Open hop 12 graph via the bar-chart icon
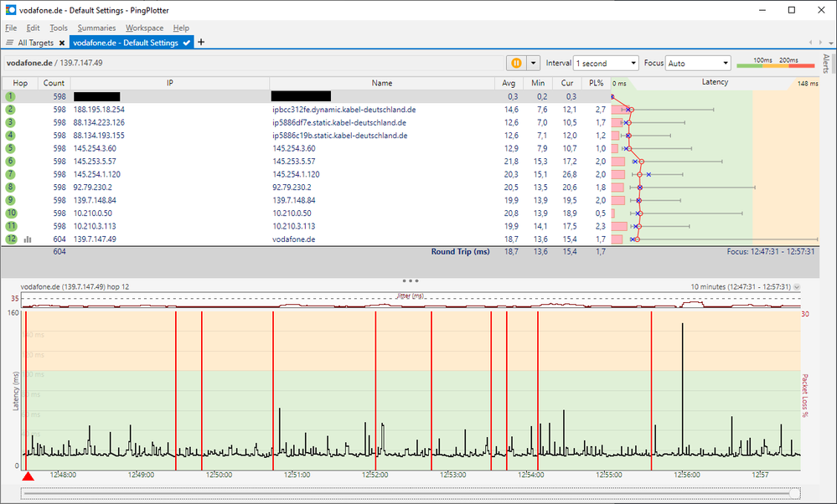The height and width of the screenshot is (504, 837). (28, 239)
